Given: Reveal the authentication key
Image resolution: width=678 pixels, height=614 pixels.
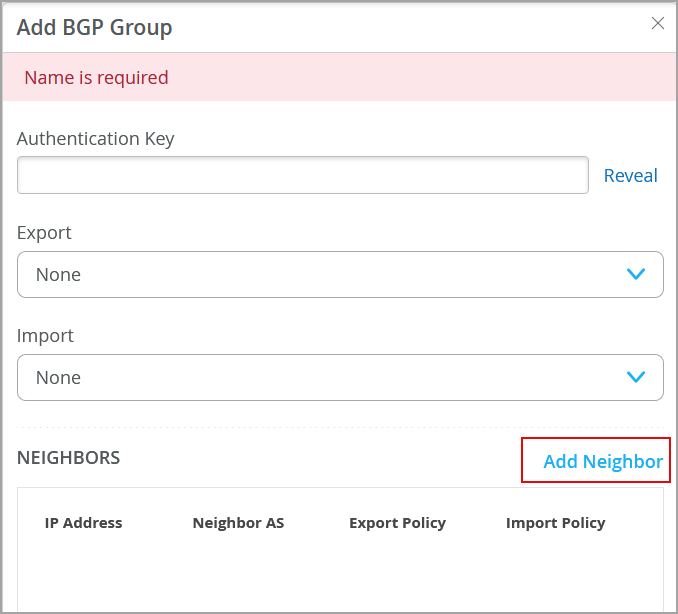Looking at the screenshot, I should pos(630,176).
